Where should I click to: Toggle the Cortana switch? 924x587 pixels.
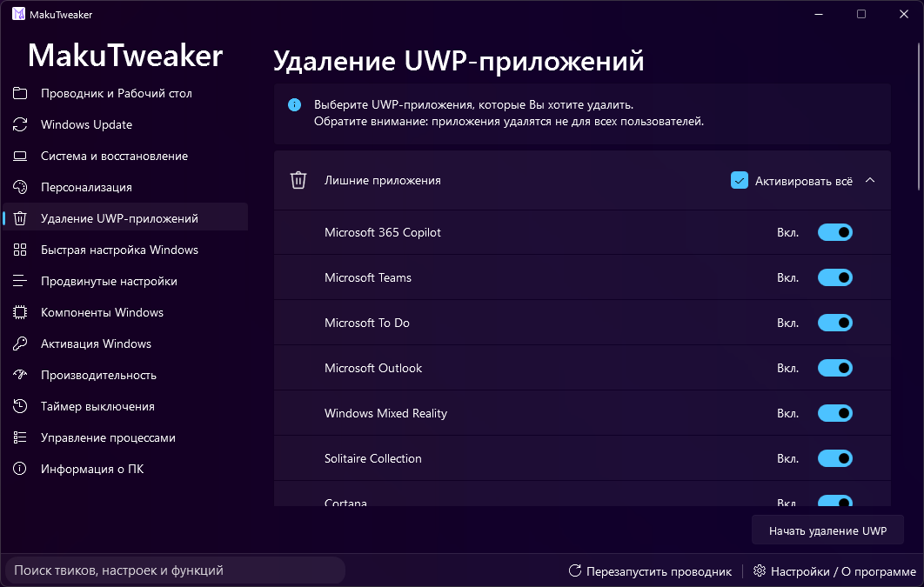pyautogui.click(x=835, y=501)
